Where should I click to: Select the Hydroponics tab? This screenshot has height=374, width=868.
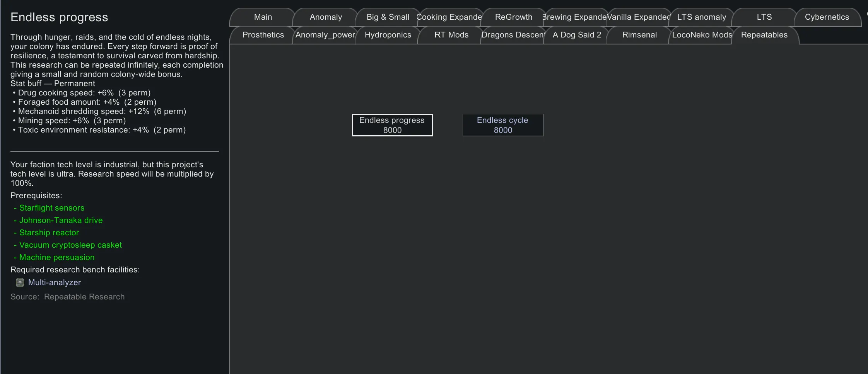tap(388, 35)
